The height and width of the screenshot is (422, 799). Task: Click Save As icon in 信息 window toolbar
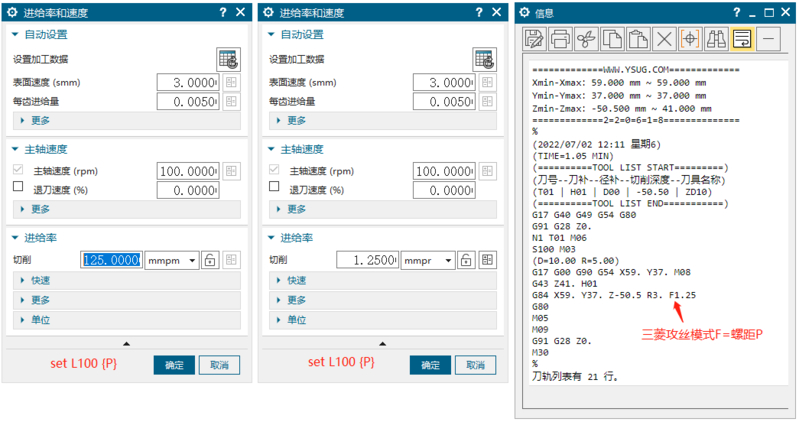coord(535,39)
